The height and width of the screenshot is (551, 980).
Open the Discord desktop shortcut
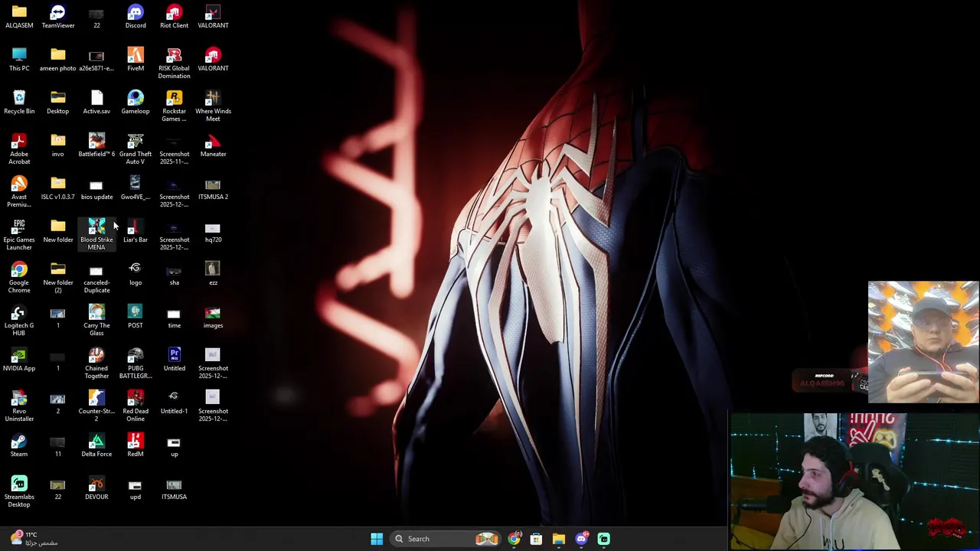[x=136, y=16]
